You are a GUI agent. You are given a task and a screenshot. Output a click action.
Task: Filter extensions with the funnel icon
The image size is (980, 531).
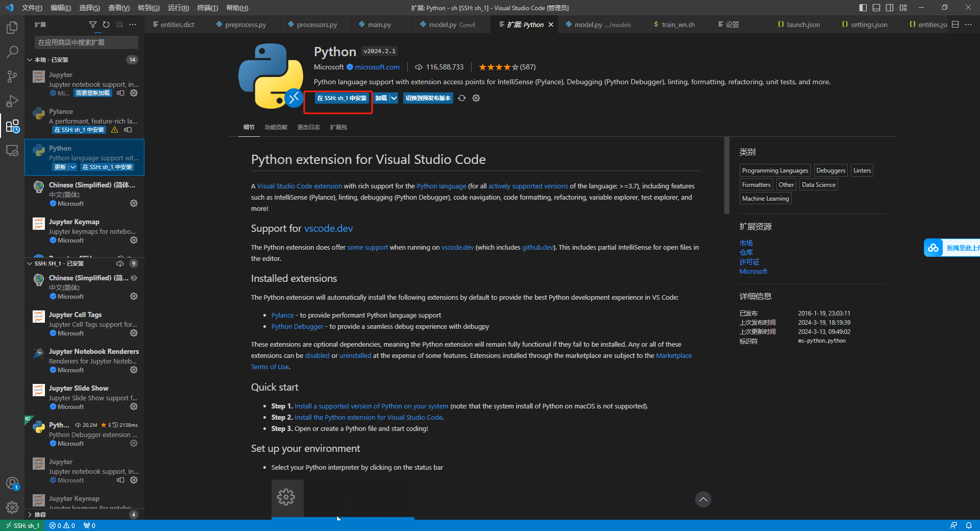[x=93, y=25]
